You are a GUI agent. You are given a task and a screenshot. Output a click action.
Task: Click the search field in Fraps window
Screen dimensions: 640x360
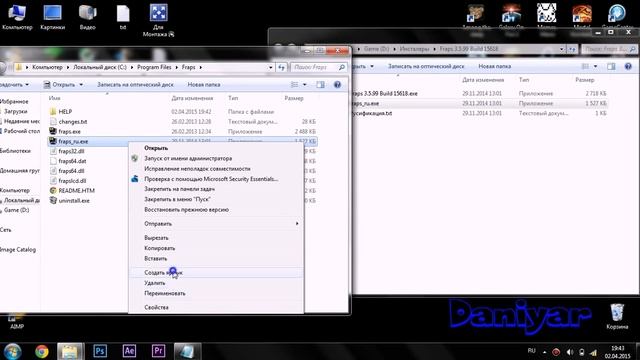click(318, 67)
